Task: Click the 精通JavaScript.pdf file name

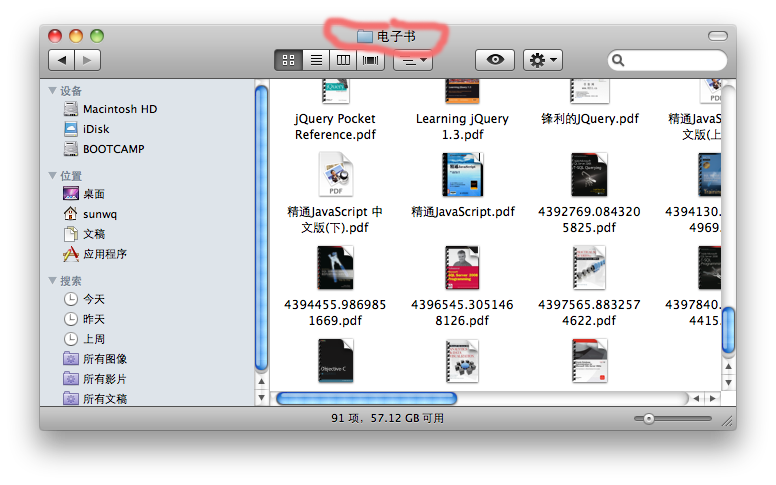Action: 463,212
